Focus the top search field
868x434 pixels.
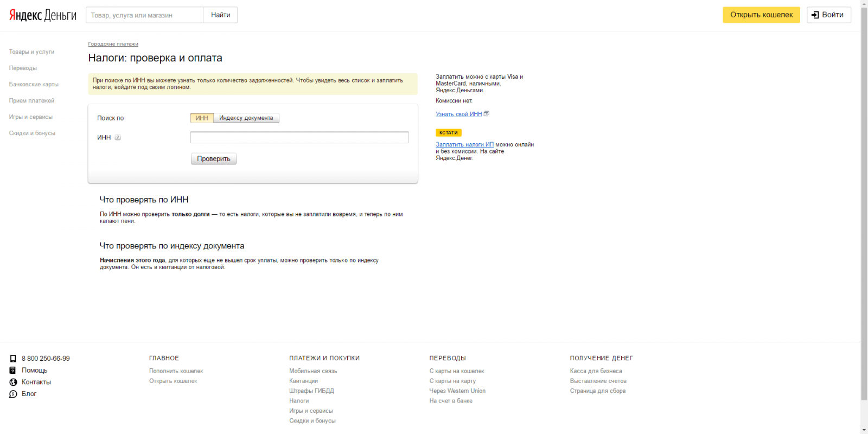[144, 15]
